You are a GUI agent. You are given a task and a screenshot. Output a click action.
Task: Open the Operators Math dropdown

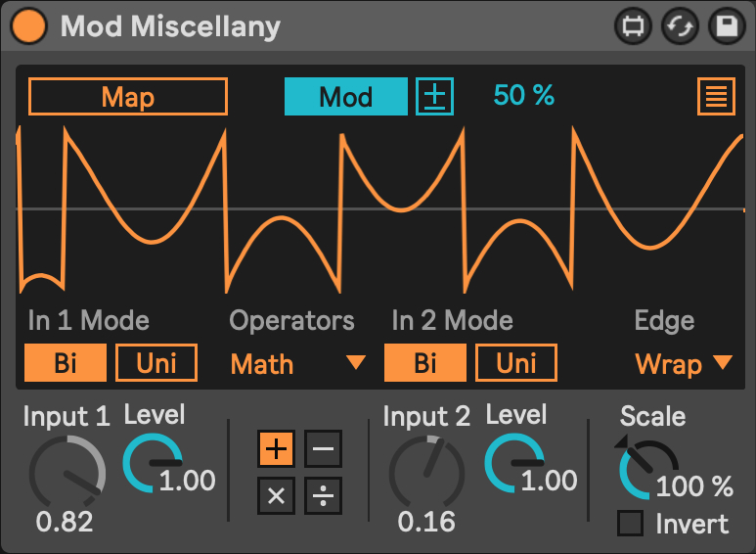pyautogui.click(x=297, y=364)
